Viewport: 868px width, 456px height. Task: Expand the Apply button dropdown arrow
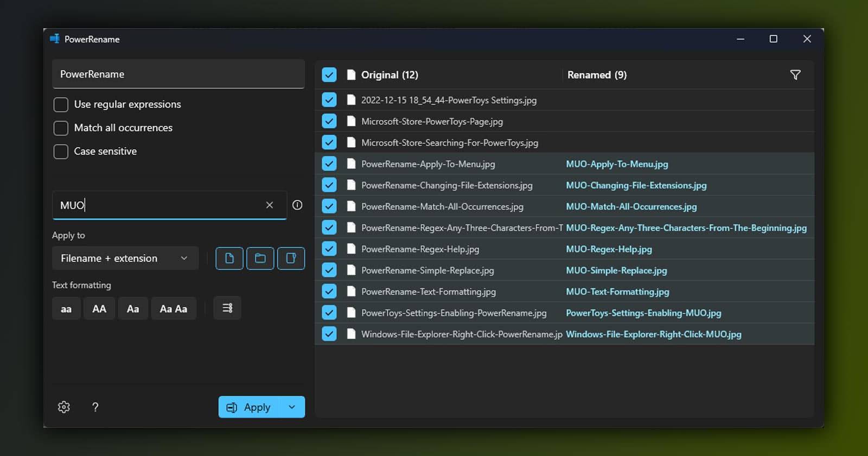(x=292, y=407)
